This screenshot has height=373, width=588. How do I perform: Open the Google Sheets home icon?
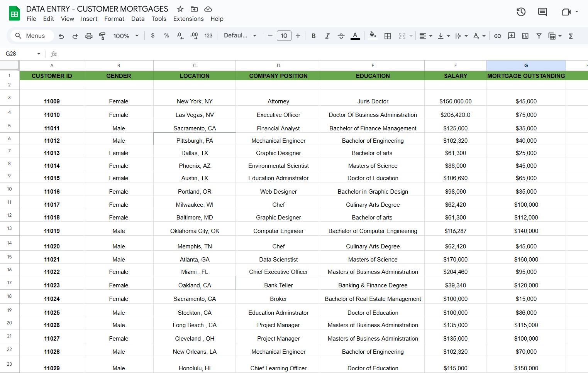coord(14,14)
